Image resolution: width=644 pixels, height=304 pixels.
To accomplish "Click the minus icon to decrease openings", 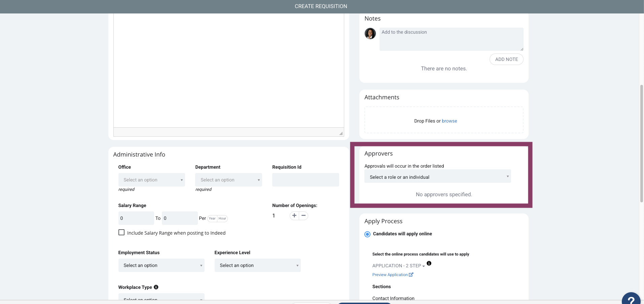I will click(x=303, y=216).
